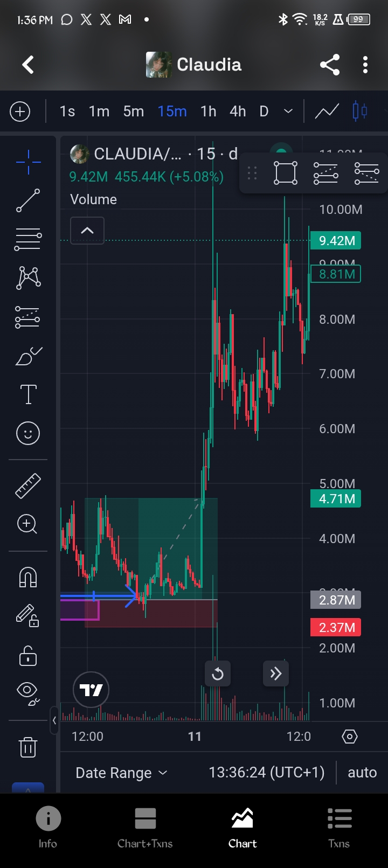The image size is (388, 868).
Task: Click the 8.81M price label
Action: tap(337, 274)
